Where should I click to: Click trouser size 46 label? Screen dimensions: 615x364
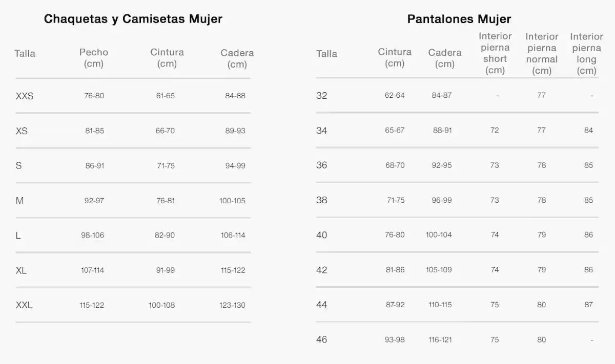(x=321, y=339)
